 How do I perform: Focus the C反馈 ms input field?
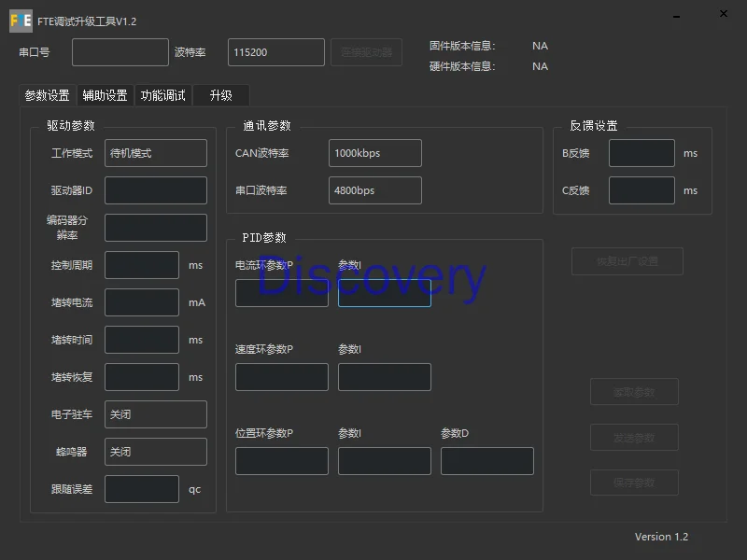click(641, 190)
